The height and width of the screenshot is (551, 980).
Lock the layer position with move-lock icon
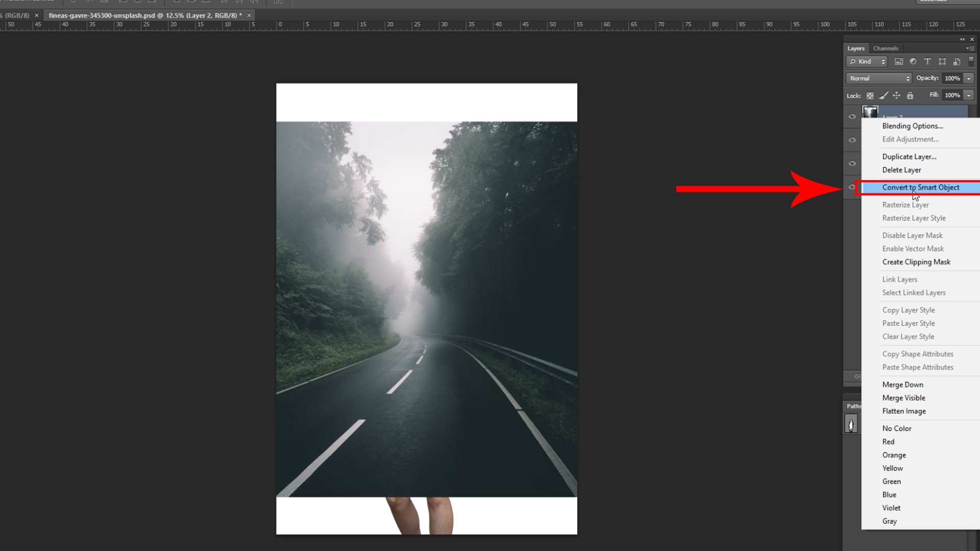coord(896,96)
